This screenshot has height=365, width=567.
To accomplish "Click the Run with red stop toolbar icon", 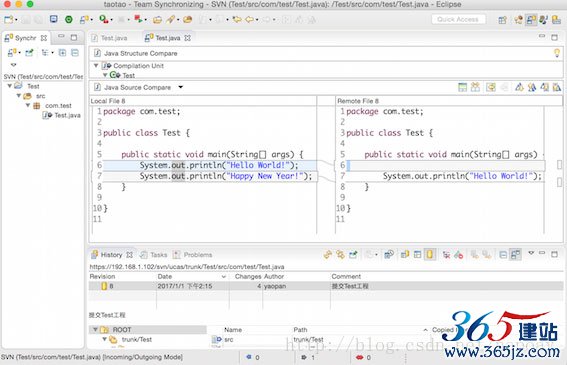I will (x=138, y=19).
